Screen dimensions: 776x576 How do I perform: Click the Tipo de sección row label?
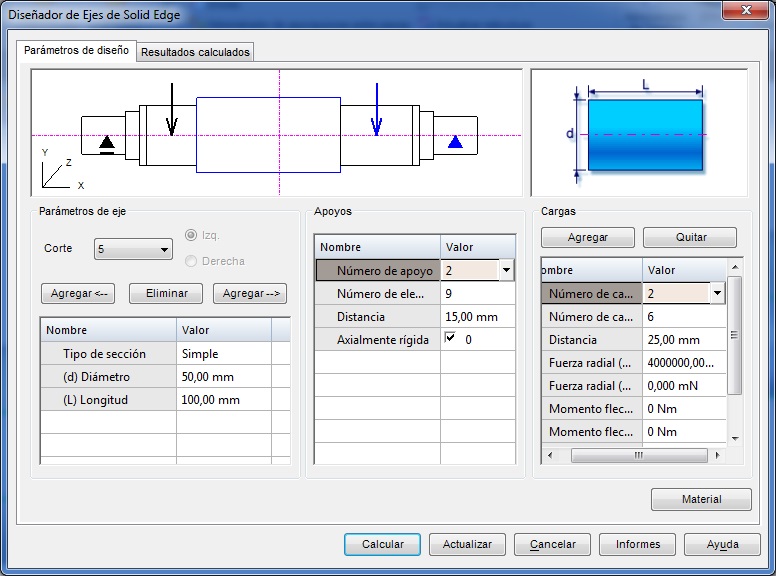coord(109,354)
